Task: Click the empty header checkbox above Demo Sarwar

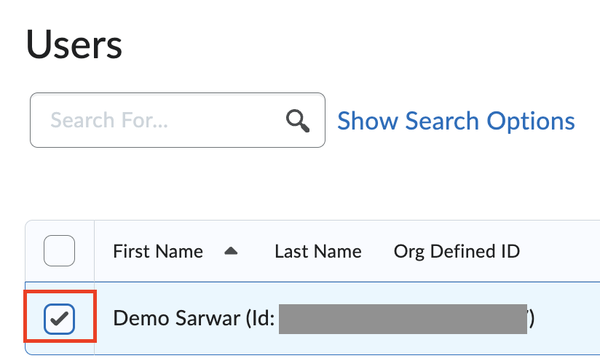Action: 59,251
